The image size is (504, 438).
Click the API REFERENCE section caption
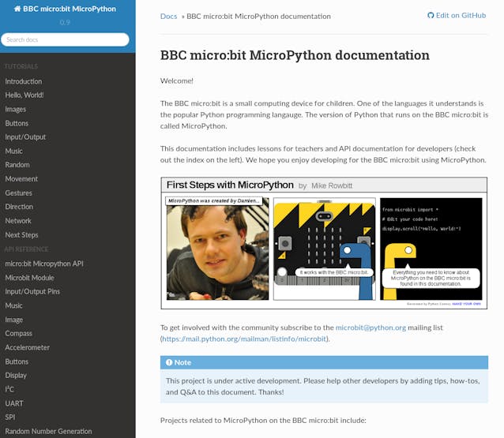[26, 249]
